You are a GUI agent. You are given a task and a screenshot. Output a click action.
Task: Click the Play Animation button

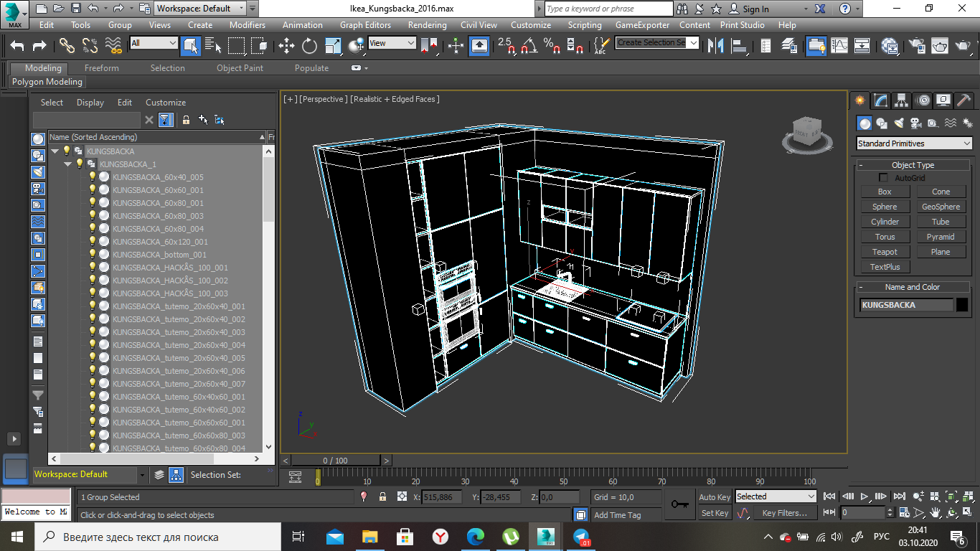click(865, 496)
